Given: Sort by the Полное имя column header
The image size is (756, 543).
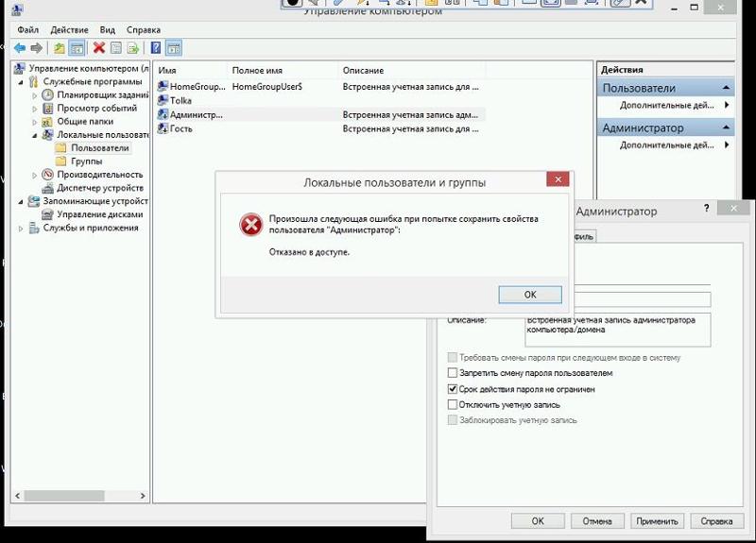Looking at the screenshot, I should pos(283,70).
